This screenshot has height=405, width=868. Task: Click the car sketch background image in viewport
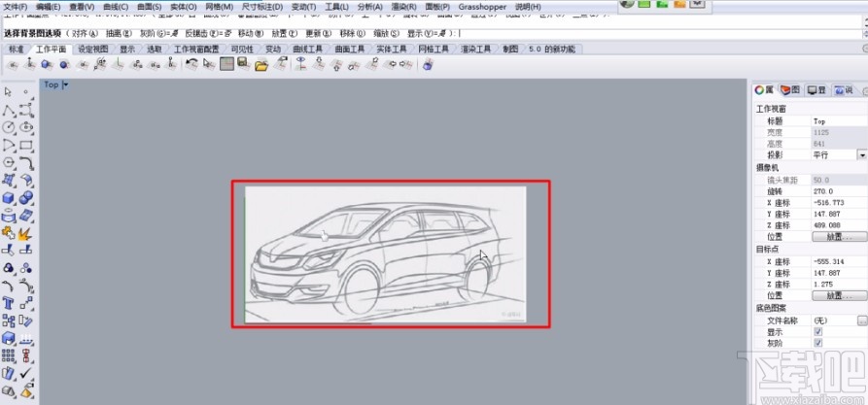tap(389, 254)
